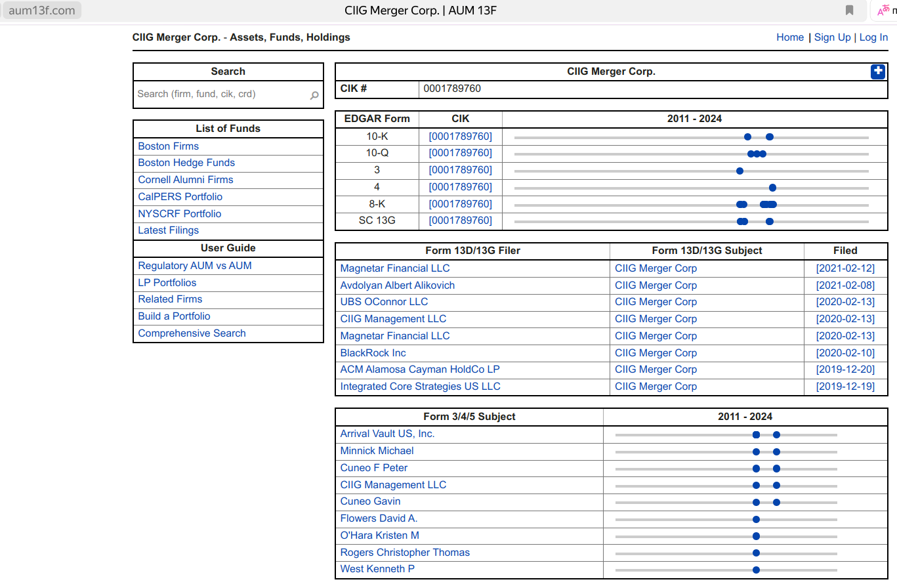This screenshot has width=897, height=588.
Task: Open West Kenneth P link
Action: (x=377, y=569)
